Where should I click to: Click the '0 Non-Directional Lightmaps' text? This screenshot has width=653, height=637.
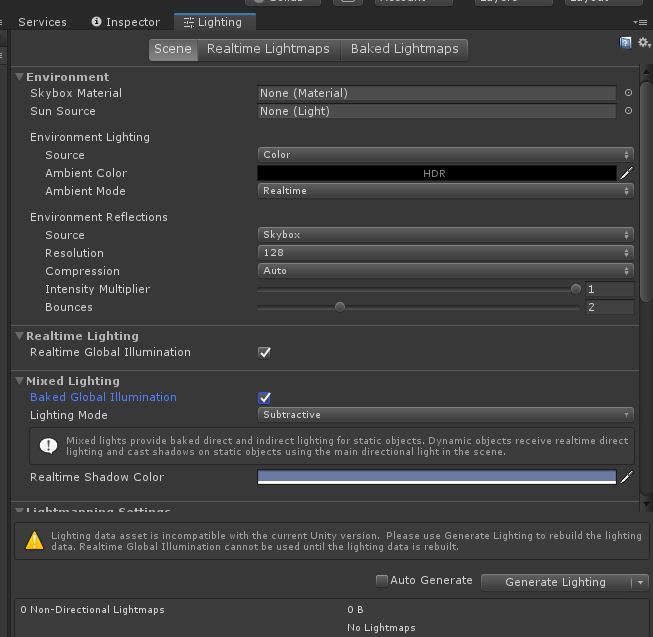pyautogui.click(x=92, y=610)
